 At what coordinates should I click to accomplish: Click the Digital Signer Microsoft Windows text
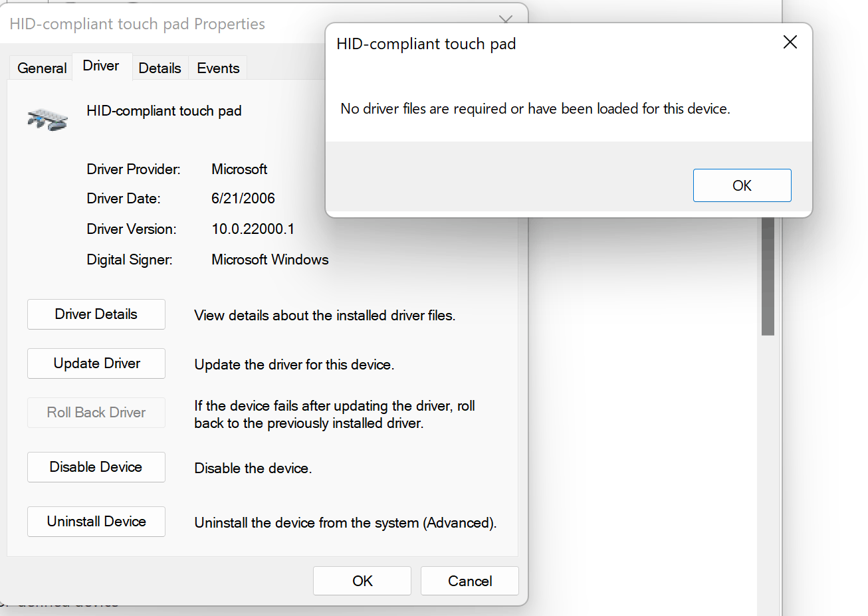coord(270,259)
